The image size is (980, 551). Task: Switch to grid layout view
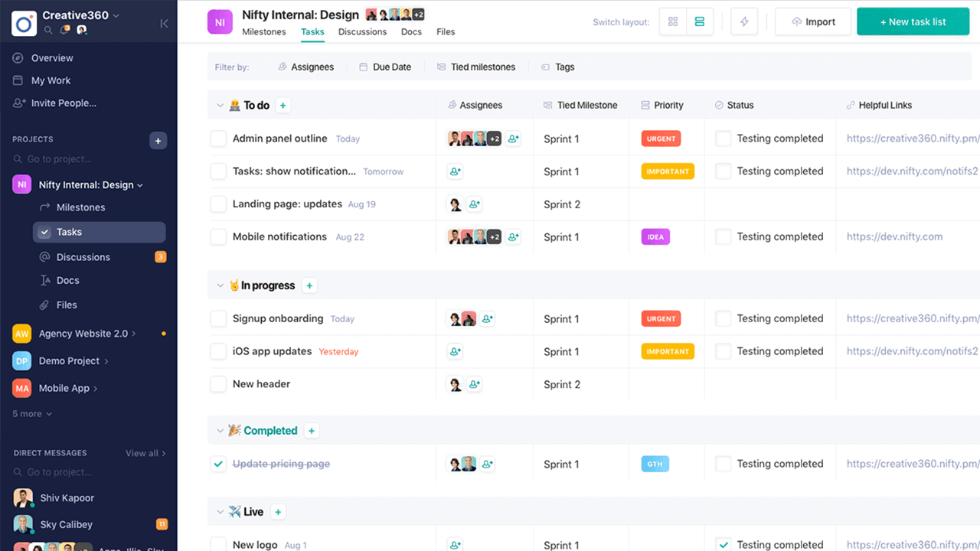pyautogui.click(x=673, y=22)
